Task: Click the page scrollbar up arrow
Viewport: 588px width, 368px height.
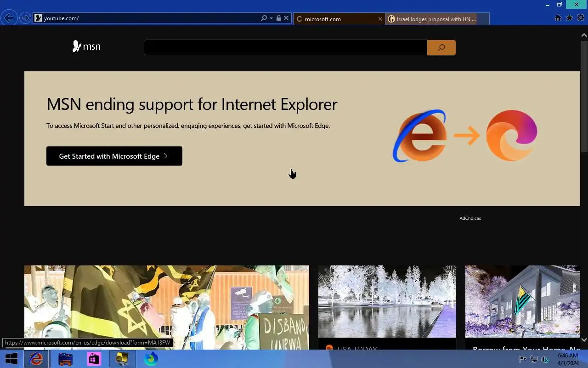Action: pos(584,35)
